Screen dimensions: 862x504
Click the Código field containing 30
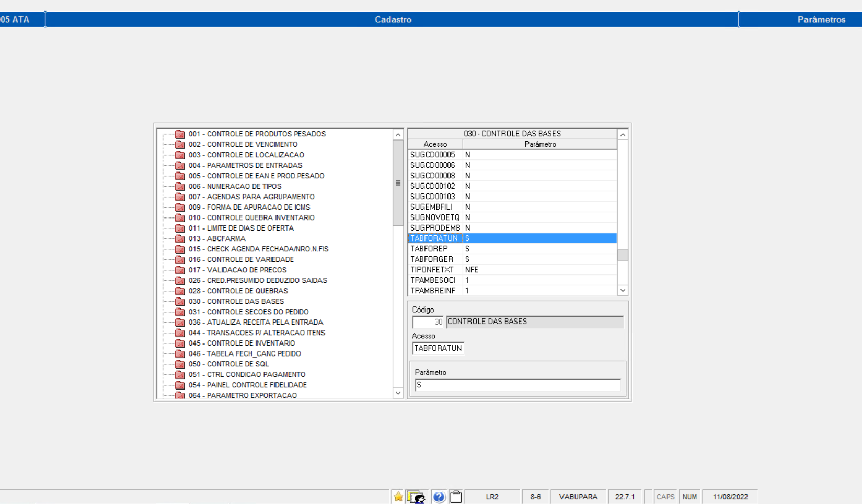[428, 322]
